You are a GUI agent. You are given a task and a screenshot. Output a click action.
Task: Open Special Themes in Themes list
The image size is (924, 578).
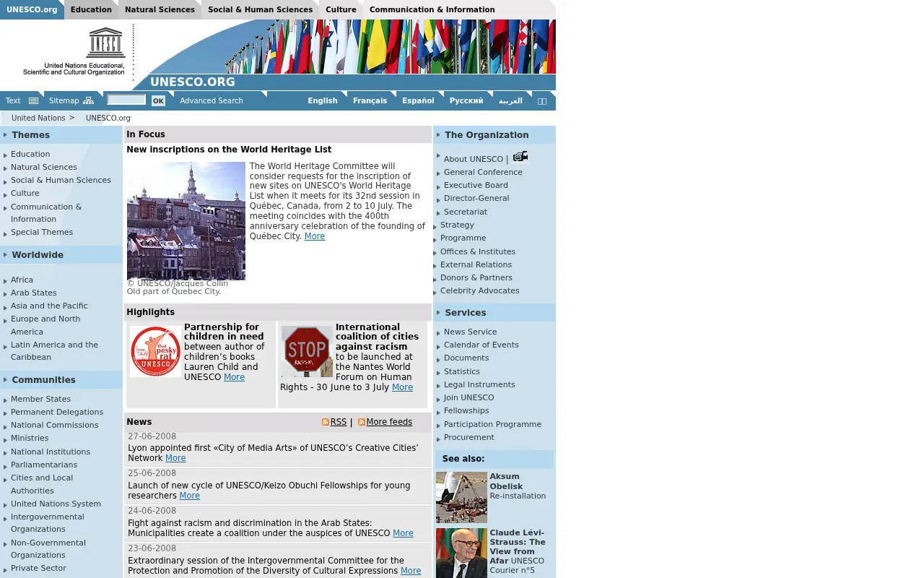[42, 232]
